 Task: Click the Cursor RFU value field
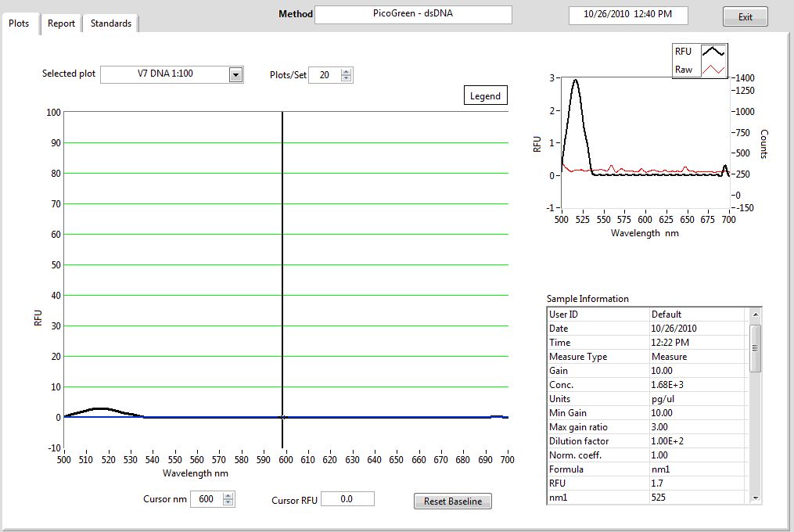[347, 499]
